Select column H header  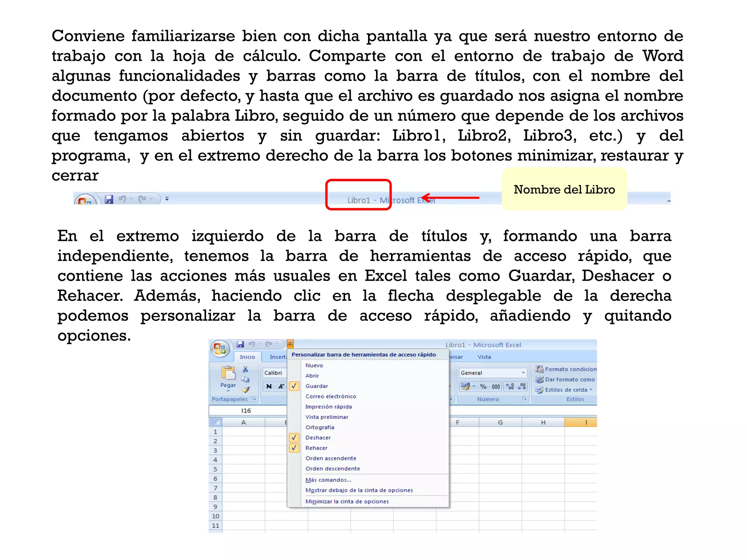(543, 422)
